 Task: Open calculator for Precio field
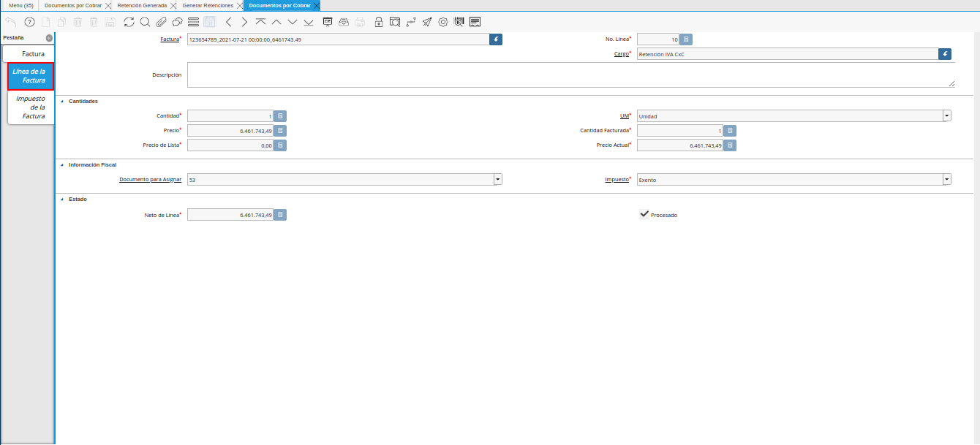[280, 131]
